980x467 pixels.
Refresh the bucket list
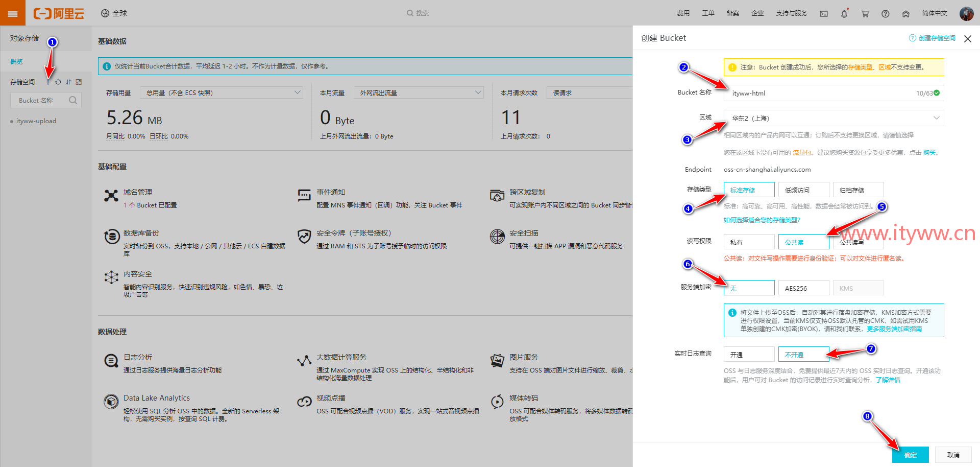[x=58, y=82]
